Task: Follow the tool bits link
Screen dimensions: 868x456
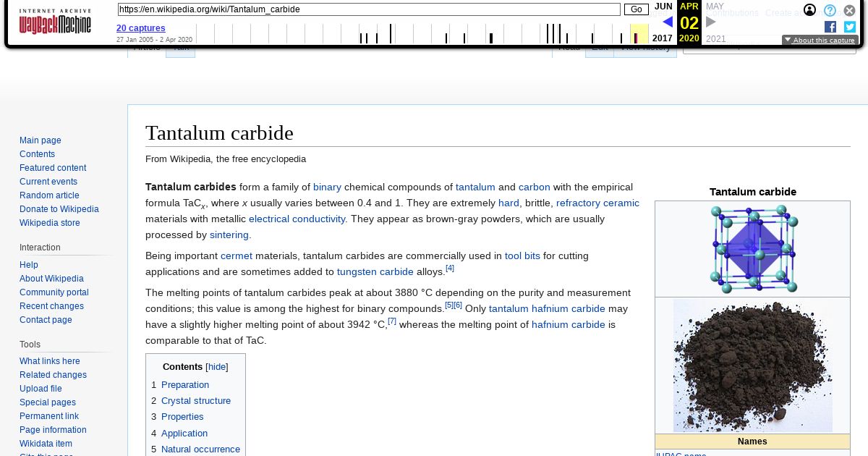Action: click(522, 256)
